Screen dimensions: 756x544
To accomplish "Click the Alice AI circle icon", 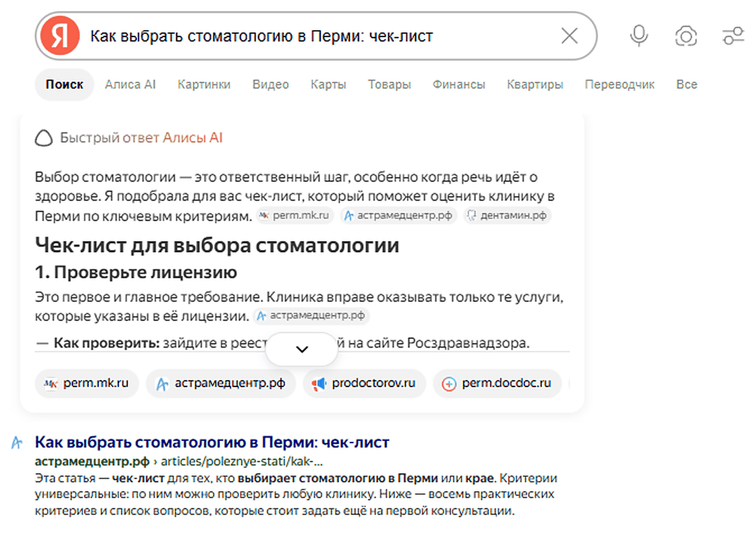I will pyautogui.click(x=44, y=138).
